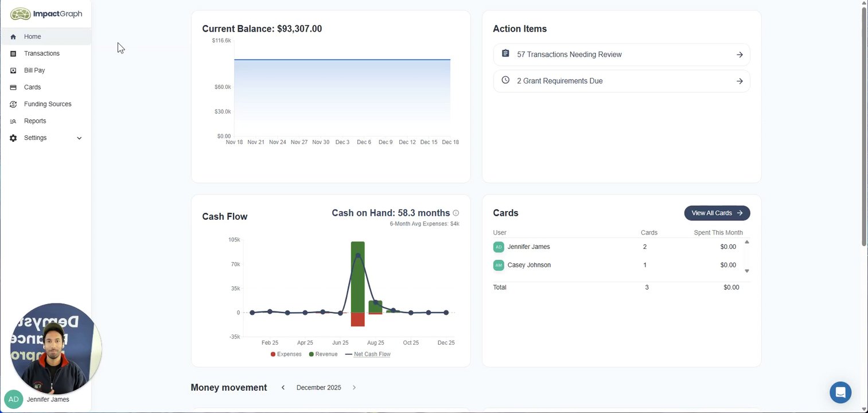Click the Home house icon in sidebar

(x=13, y=37)
